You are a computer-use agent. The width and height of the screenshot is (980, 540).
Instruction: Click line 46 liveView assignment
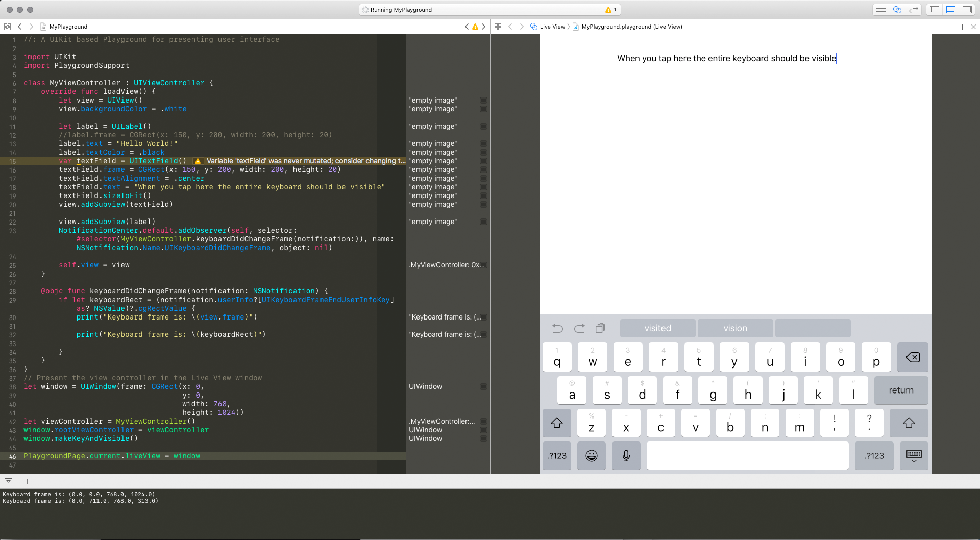112,456
